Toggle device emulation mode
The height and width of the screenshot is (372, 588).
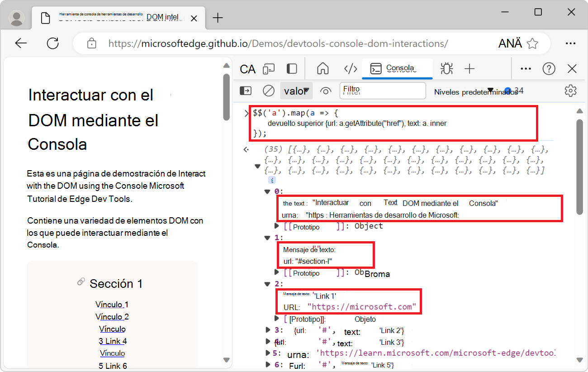click(269, 69)
